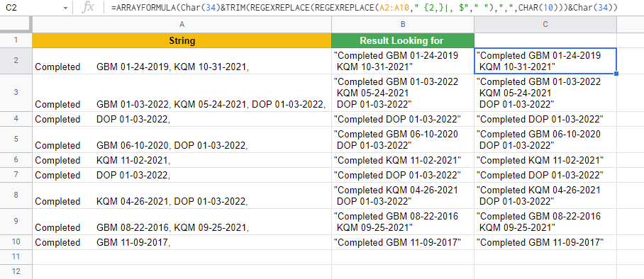The image size is (644, 279).
Task: Click the green Result Looking for cell
Action: tap(403, 40)
